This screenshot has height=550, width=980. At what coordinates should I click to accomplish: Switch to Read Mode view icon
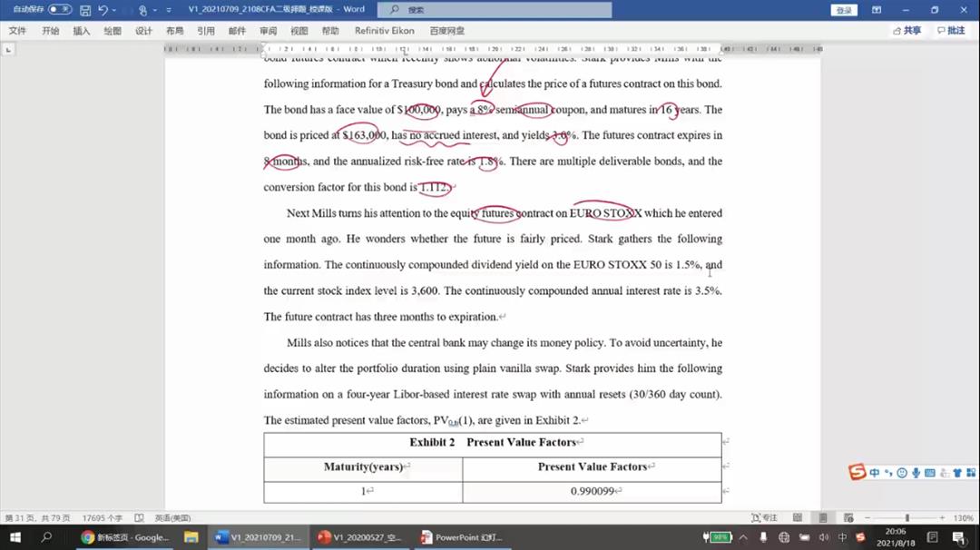[798, 518]
